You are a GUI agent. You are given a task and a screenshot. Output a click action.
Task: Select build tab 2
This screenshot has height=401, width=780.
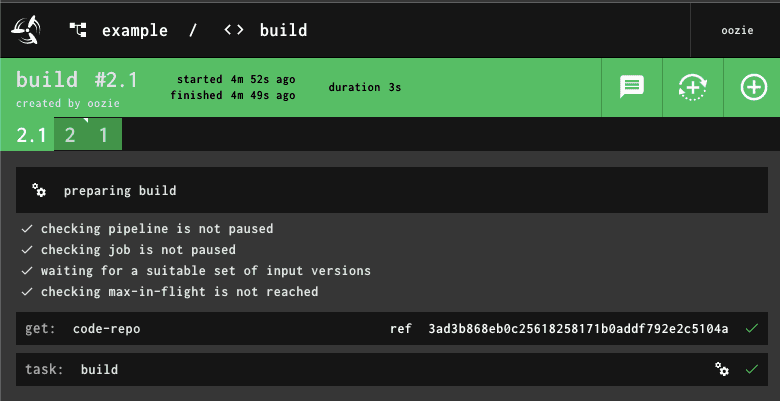point(70,135)
